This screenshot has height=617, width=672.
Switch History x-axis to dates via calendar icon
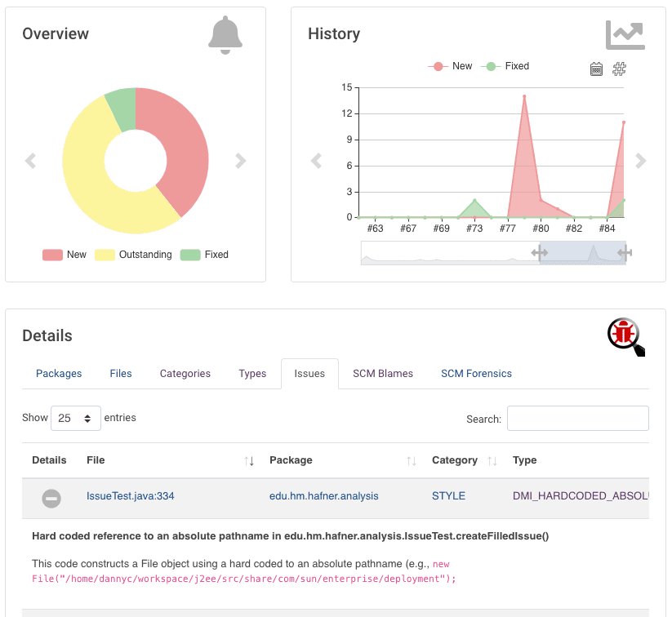tap(595, 69)
